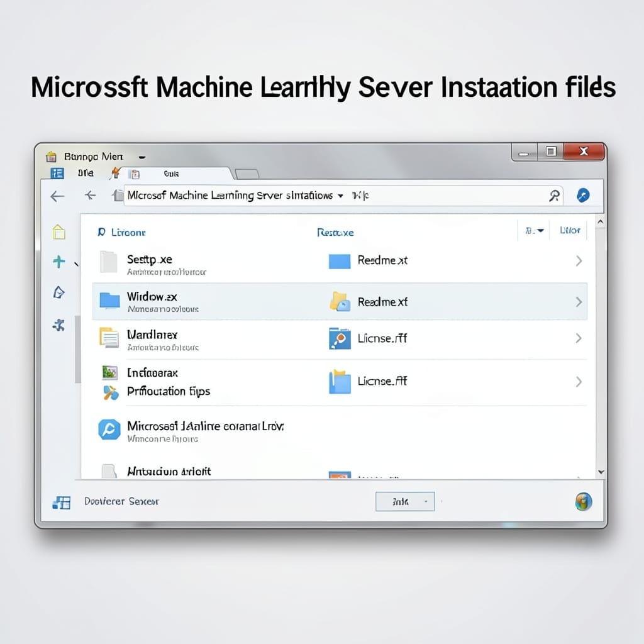The height and width of the screenshot is (644, 644).
Task: Click the blue round icon right of address bar
Action: click(583, 195)
